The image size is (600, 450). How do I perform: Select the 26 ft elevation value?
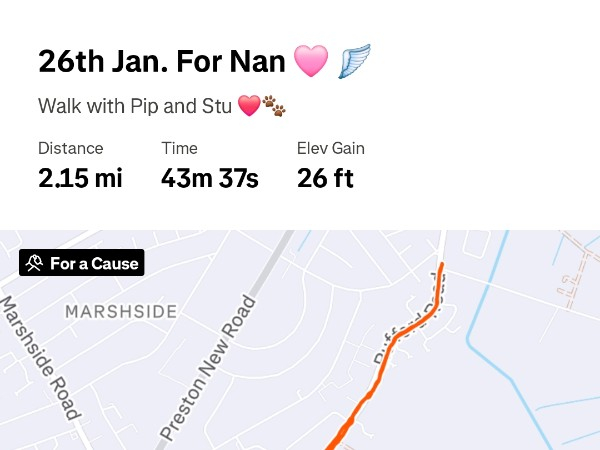pyautogui.click(x=325, y=179)
